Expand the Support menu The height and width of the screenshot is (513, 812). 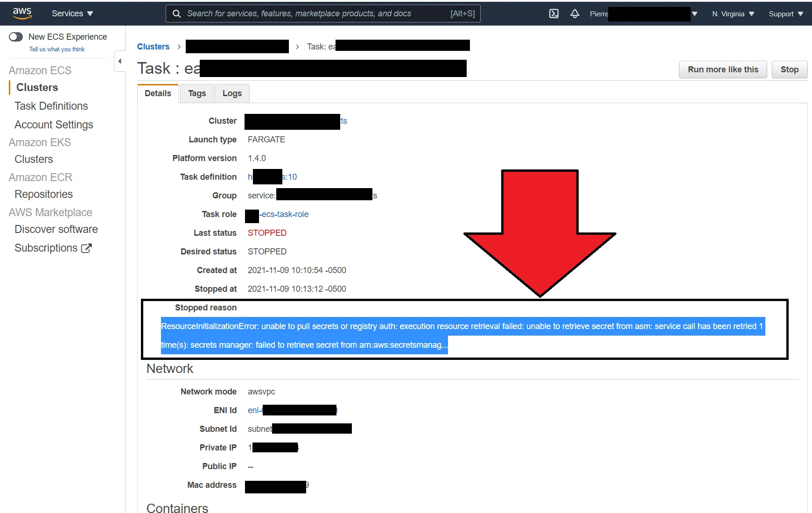[x=786, y=14]
